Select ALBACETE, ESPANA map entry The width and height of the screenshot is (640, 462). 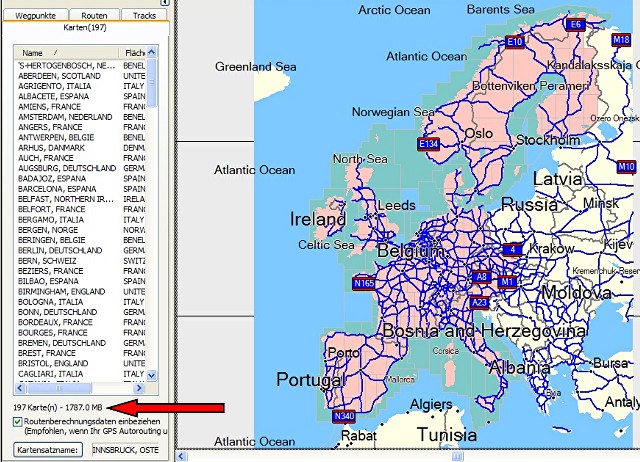click(80, 96)
